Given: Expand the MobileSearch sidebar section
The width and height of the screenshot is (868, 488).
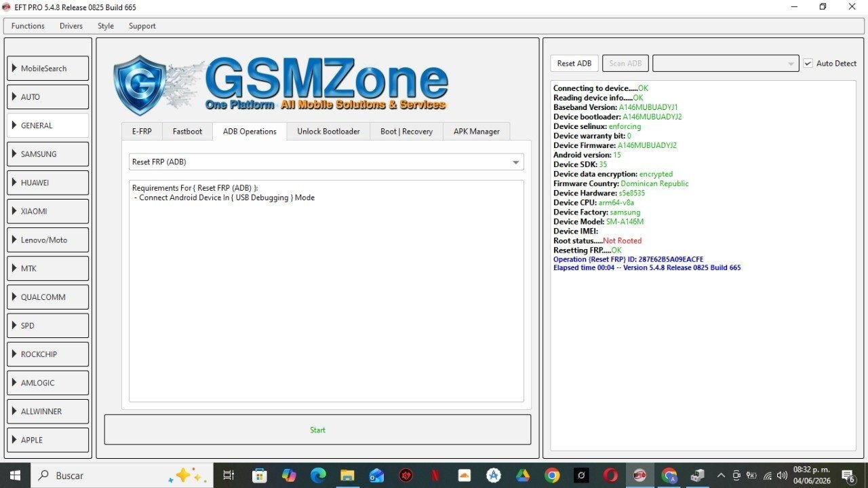Looking at the screenshot, I should [x=48, y=69].
